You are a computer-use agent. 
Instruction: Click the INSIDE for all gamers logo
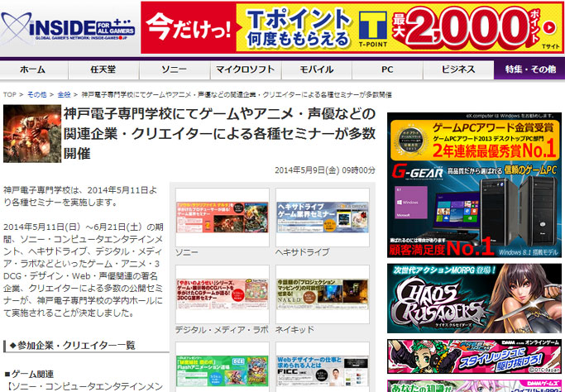click(68, 28)
